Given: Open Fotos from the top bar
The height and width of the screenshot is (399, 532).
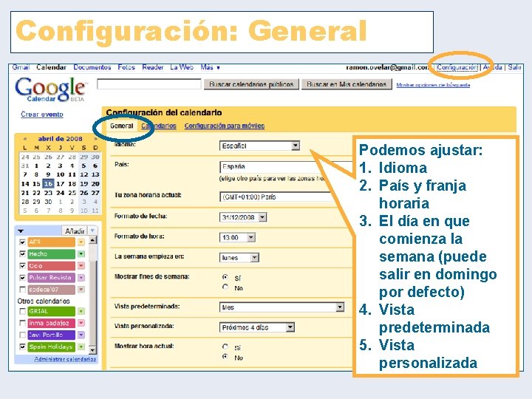Looking at the screenshot, I should pos(126,67).
